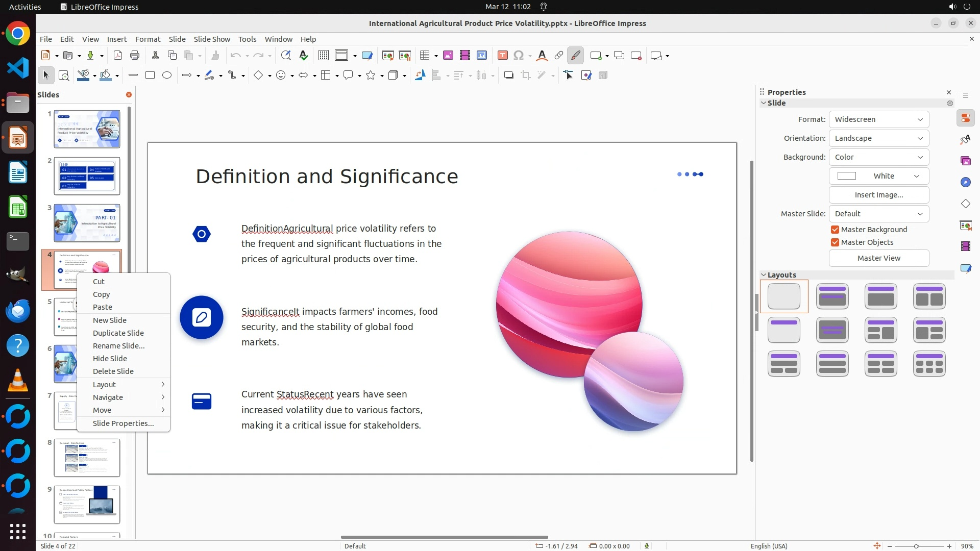
Task: Open the Slide Show menu
Action: (212, 39)
